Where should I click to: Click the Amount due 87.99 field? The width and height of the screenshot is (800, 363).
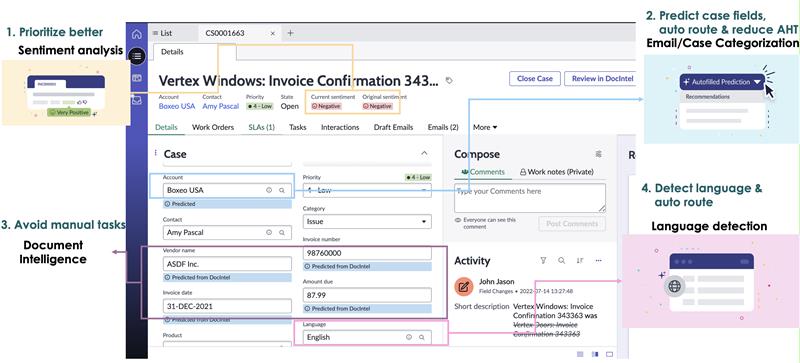point(367,295)
